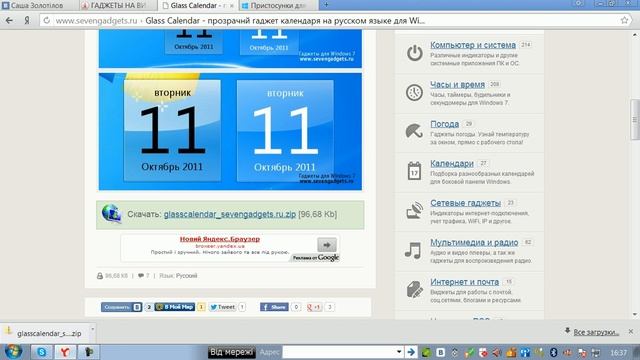Open the calendar icon for Календари
This screenshot has width=640, height=360.
pos(414,171)
